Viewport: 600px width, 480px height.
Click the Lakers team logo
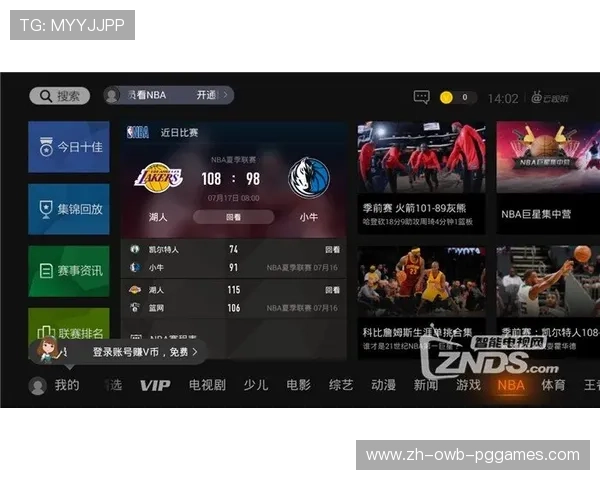(158, 177)
